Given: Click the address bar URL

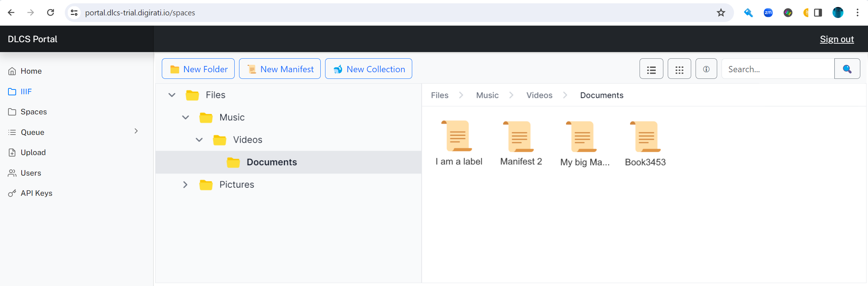Looking at the screenshot, I should (140, 13).
